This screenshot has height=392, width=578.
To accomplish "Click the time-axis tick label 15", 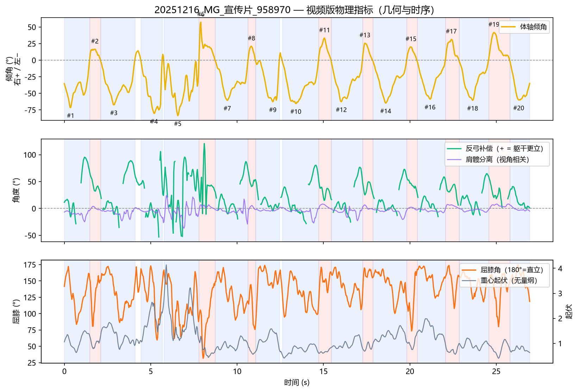I will pyautogui.click(x=323, y=371).
